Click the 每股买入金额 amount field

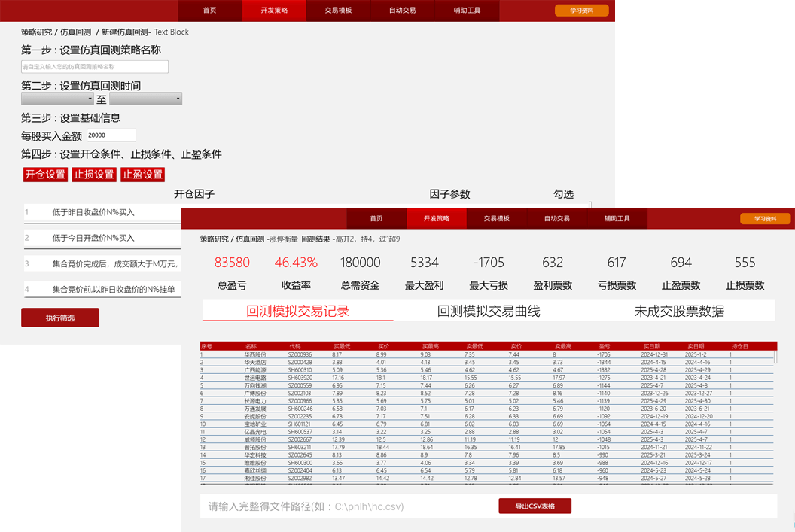pyautogui.click(x=111, y=135)
